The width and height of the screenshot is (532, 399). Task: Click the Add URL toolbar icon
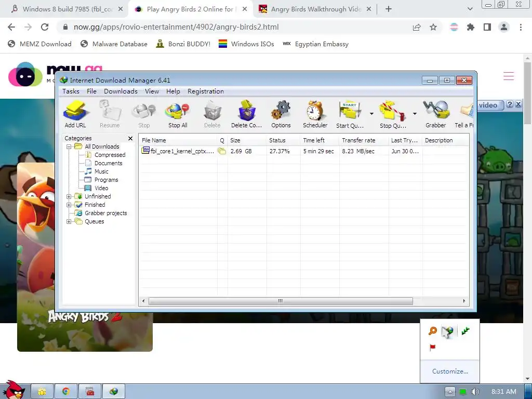[75, 114]
